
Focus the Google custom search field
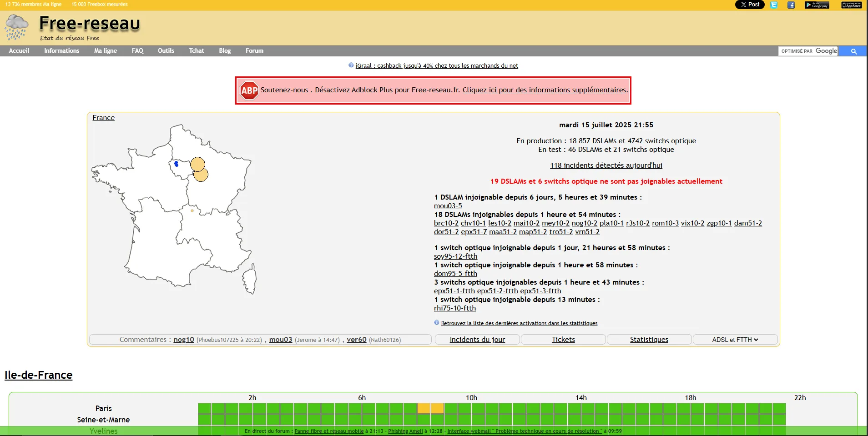(x=808, y=51)
